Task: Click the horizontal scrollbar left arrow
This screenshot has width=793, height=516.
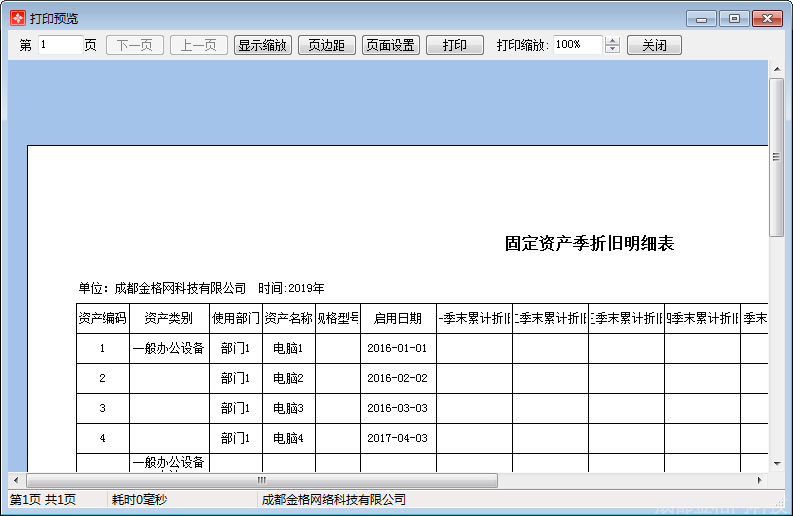Action: click(x=15, y=480)
